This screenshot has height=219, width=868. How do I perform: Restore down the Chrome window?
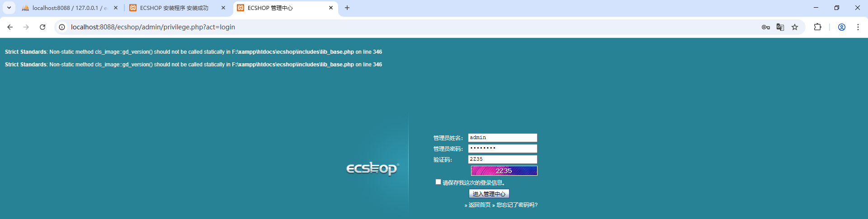(837, 8)
